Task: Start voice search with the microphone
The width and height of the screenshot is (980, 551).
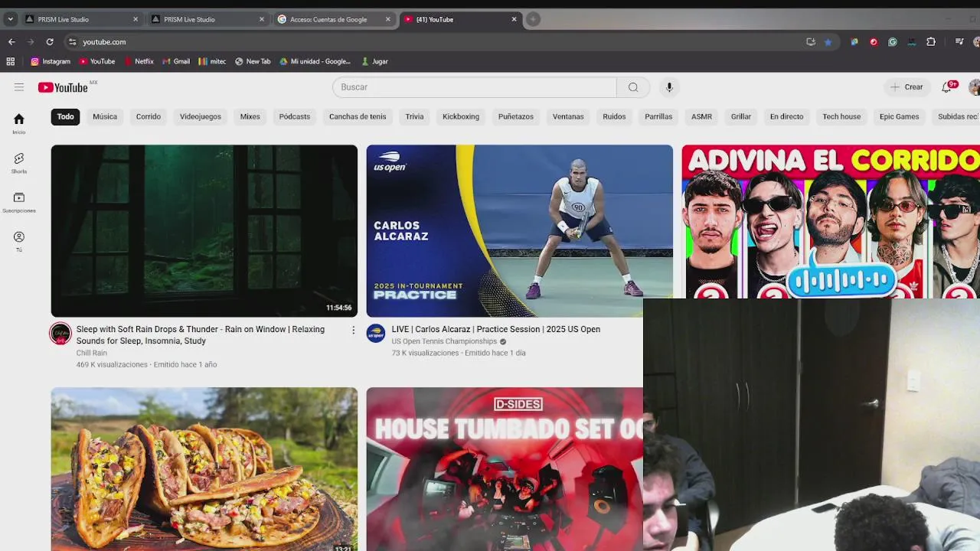Action: click(669, 87)
